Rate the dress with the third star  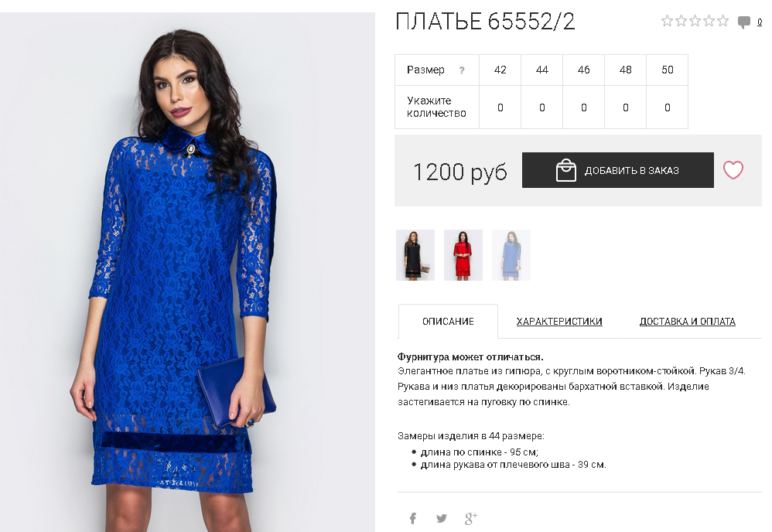[x=695, y=21]
